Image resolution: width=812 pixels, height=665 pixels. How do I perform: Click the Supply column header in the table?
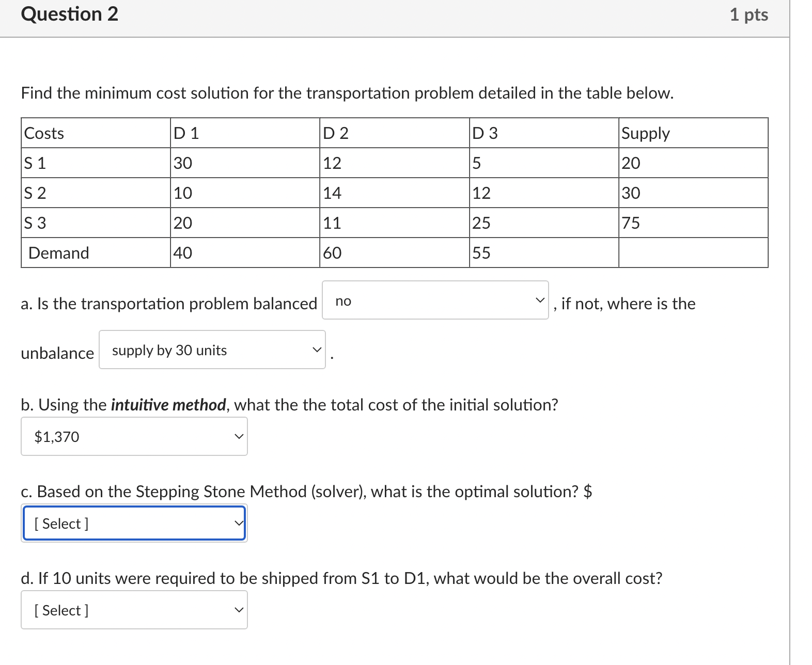pyautogui.click(x=645, y=133)
